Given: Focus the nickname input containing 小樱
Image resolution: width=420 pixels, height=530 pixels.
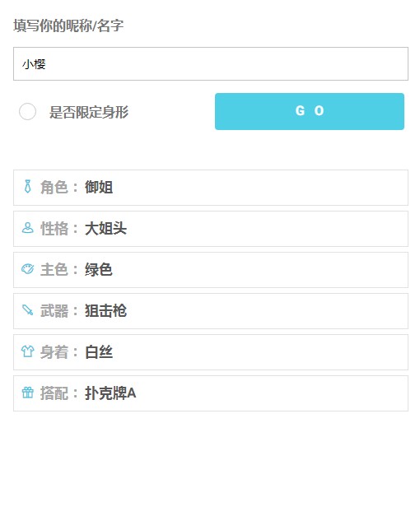Looking at the screenshot, I should (211, 64).
